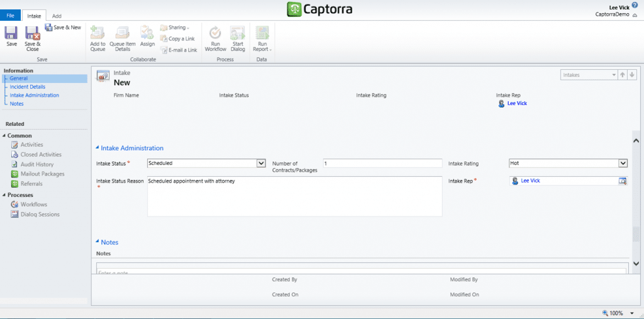Screen dimensions: 644x319
Task: Select the Intake ribbon tab
Action: (34, 16)
